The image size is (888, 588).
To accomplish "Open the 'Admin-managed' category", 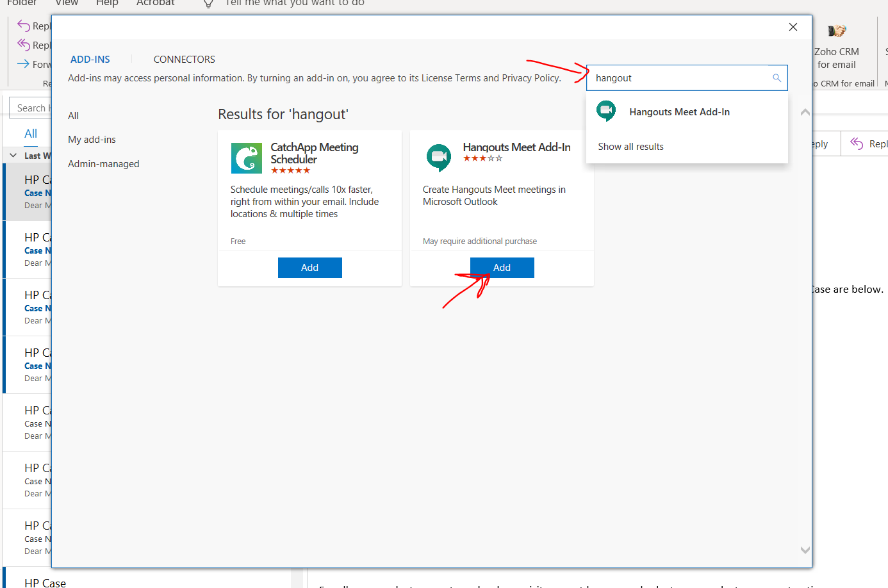I will point(104,164).
